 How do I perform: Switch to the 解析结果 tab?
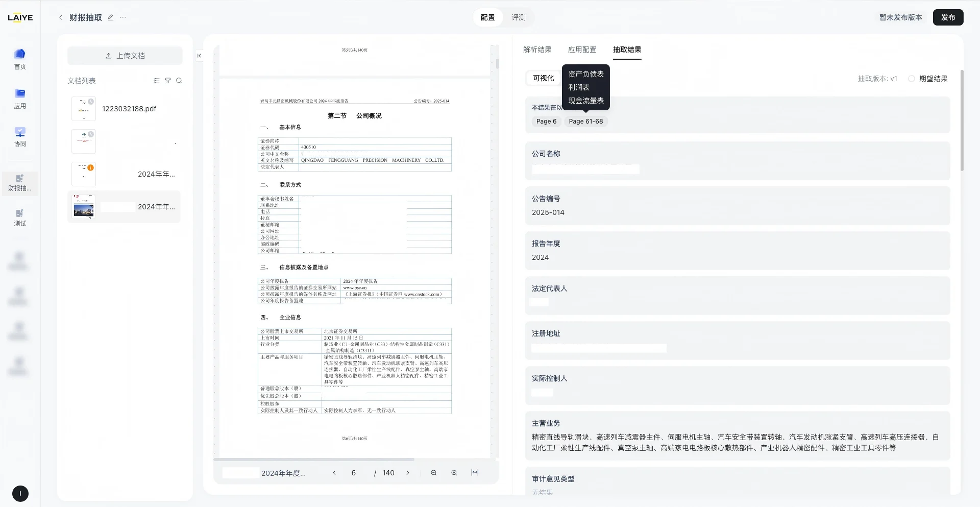(537, 50)
